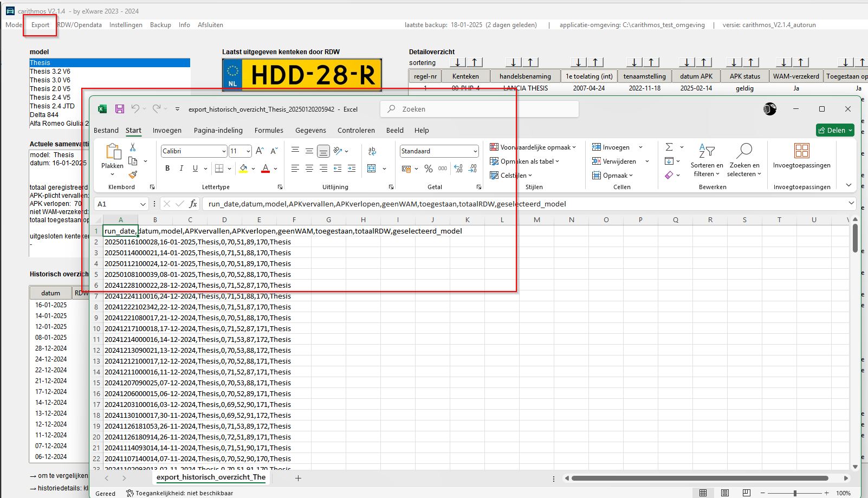868x498 pixels.
Task: Open the Formules ribbon tab
Action: pos(269,131)
